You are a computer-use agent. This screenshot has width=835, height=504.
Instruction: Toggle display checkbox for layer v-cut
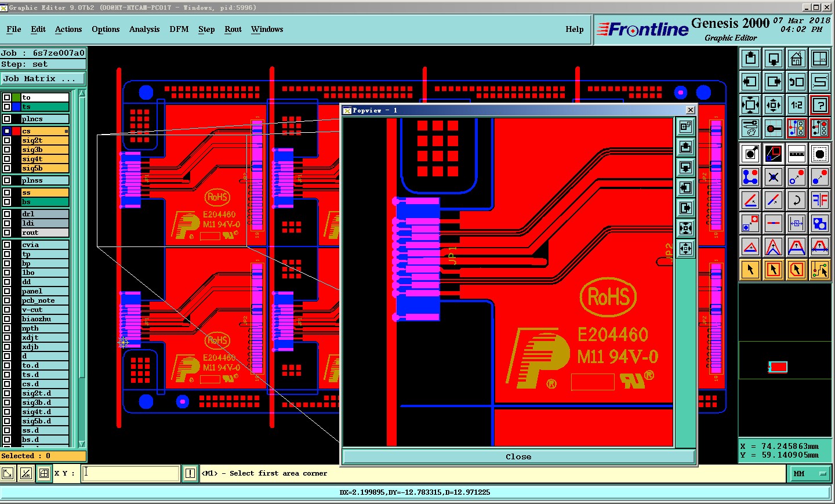(x=7, y=310)
